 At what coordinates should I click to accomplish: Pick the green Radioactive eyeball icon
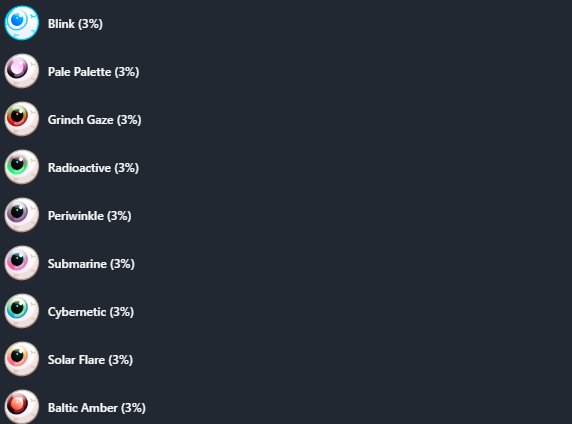tap(22, 167)
